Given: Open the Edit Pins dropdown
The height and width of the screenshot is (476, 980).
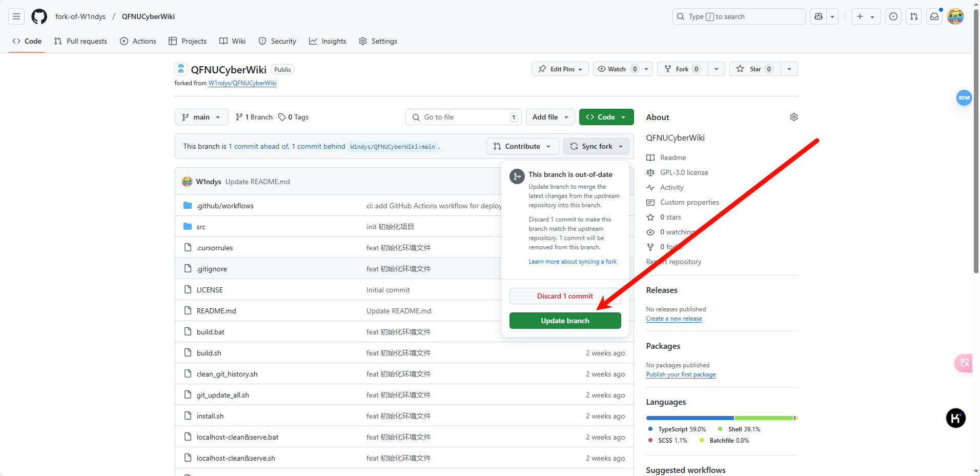Looking at the screenshot, I should tap(560, 69).
